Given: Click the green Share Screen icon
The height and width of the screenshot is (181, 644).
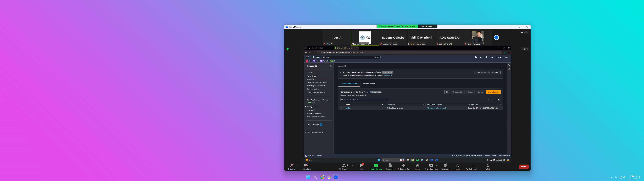Looking at the screenshot, I should pos(376,165).
